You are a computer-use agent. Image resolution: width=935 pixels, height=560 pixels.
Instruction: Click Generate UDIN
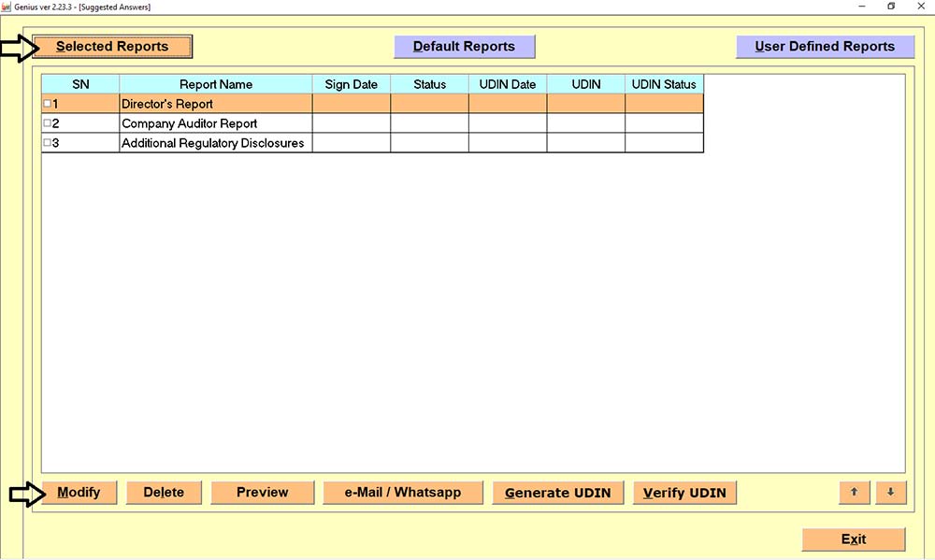pyautogui.click(x=557, y=492)
